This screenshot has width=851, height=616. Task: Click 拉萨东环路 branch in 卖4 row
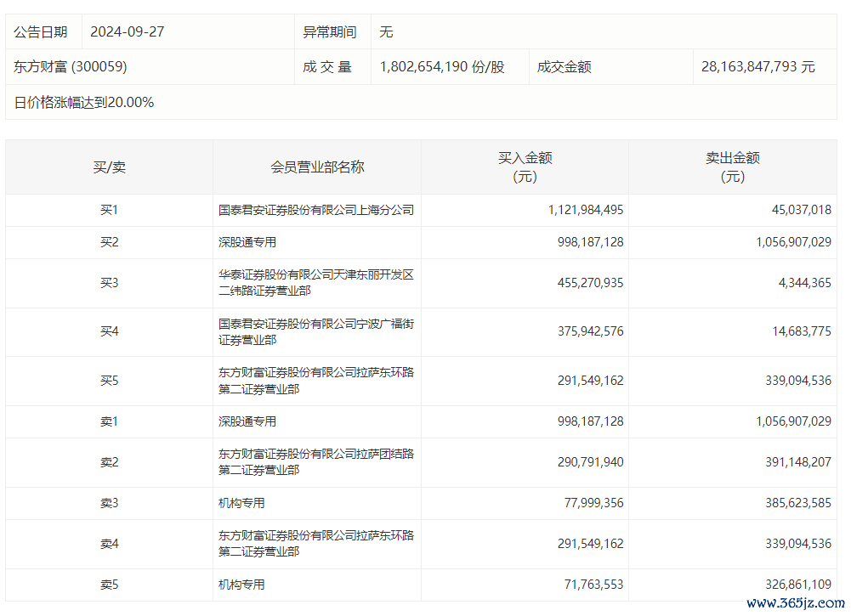(316, 543)
